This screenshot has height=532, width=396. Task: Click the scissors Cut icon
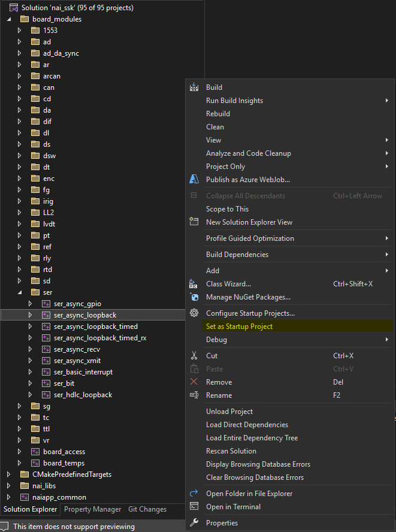pyautogui.click(x=194, y=356)
